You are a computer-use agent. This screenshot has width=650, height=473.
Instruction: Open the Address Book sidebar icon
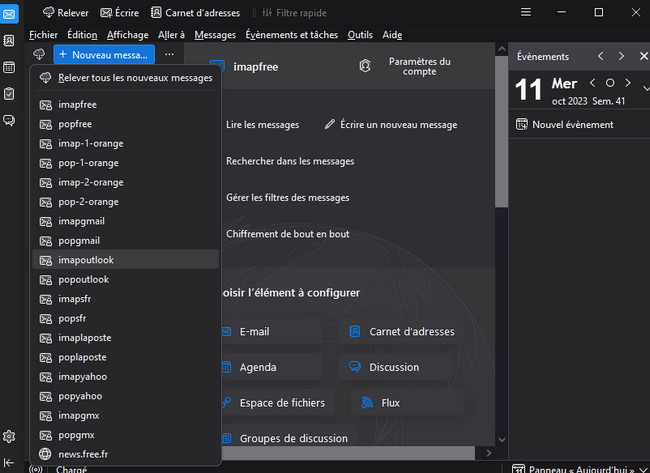(9, 41)
